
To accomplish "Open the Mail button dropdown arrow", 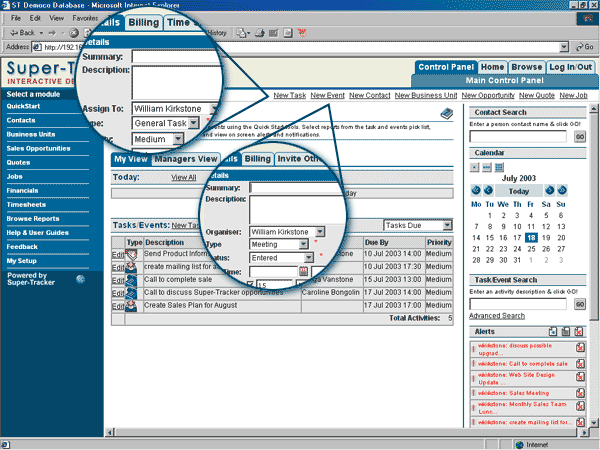I will [x=249, y=34].
